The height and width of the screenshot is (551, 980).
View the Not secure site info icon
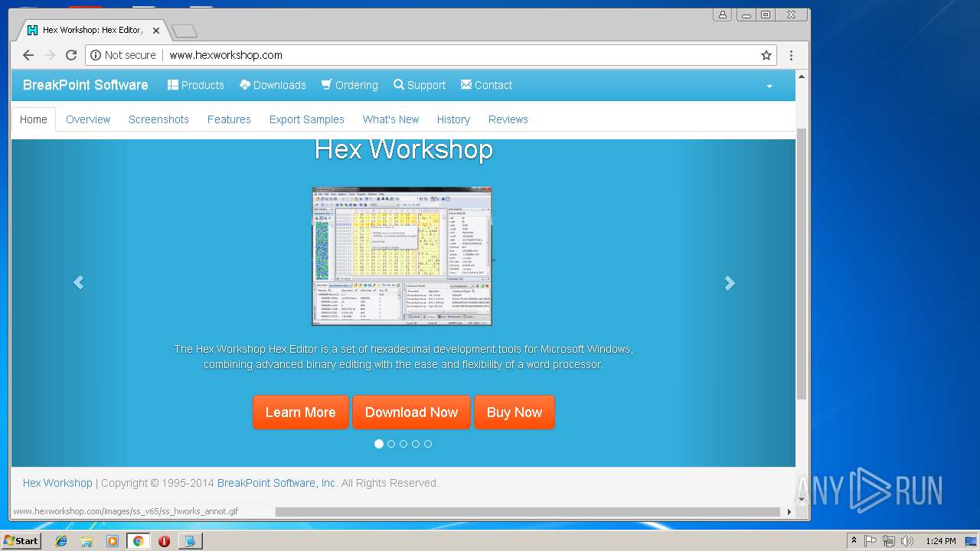(96, 55)
